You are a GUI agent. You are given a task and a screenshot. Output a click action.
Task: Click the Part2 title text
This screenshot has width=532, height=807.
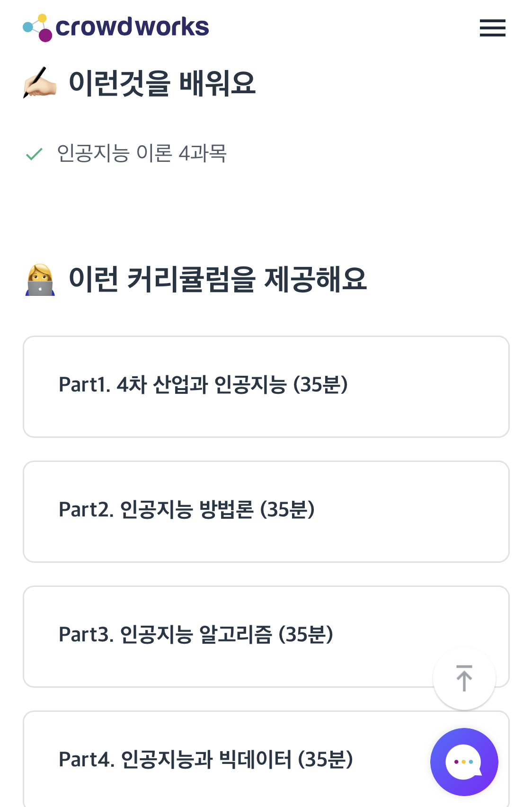pos(186,509)
